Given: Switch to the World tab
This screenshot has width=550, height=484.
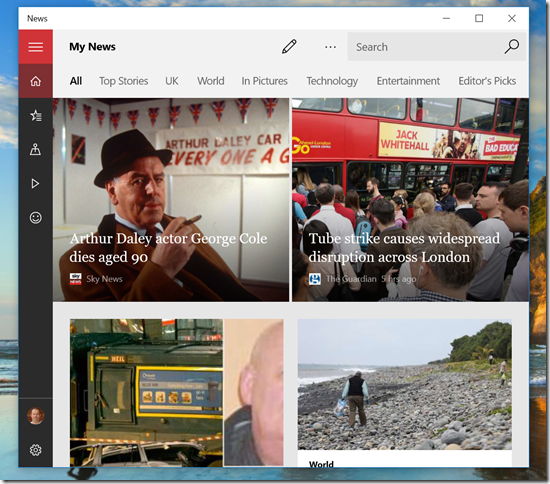Looking at the screenshot, I should (210, 81).
